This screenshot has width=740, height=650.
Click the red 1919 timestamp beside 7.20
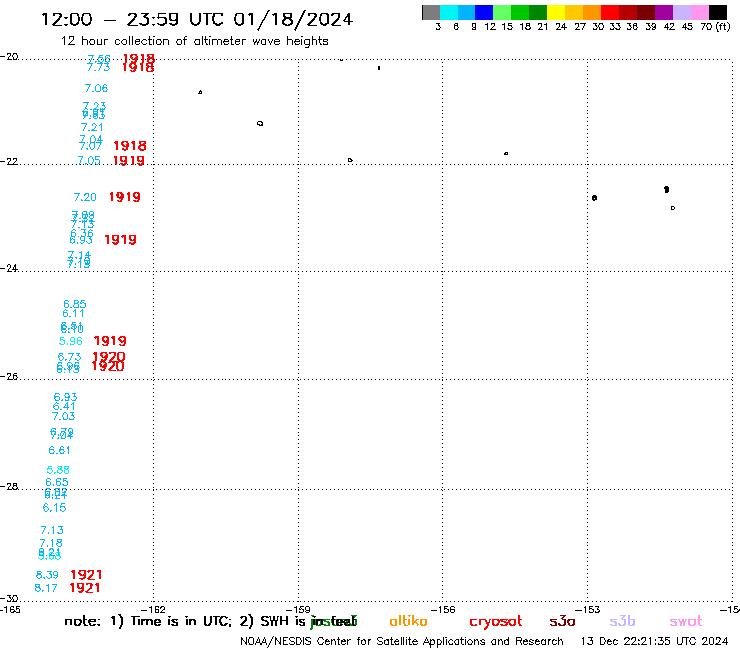pyautogui.click(x=125, y=197)
